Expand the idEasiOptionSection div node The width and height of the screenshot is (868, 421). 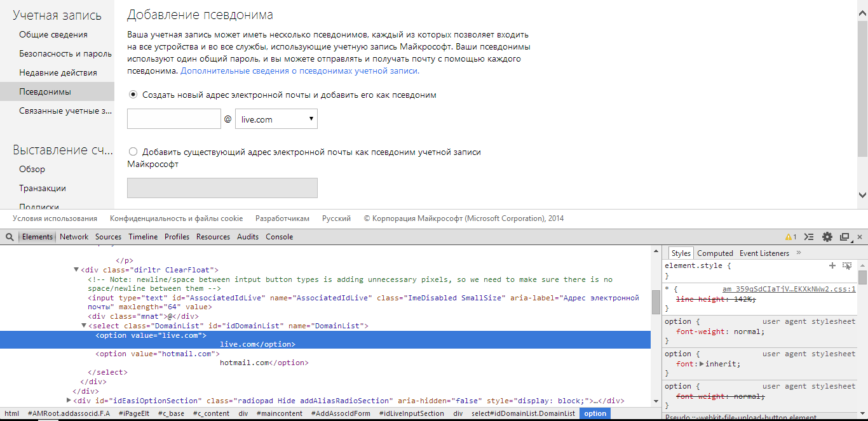[69, 401]
